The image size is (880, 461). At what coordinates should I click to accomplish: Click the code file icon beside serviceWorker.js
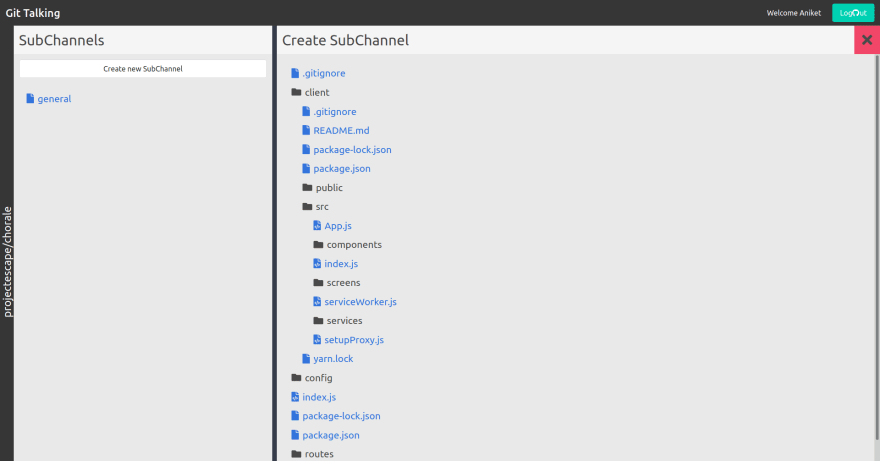pyautogui.click(x=317, y=302)
